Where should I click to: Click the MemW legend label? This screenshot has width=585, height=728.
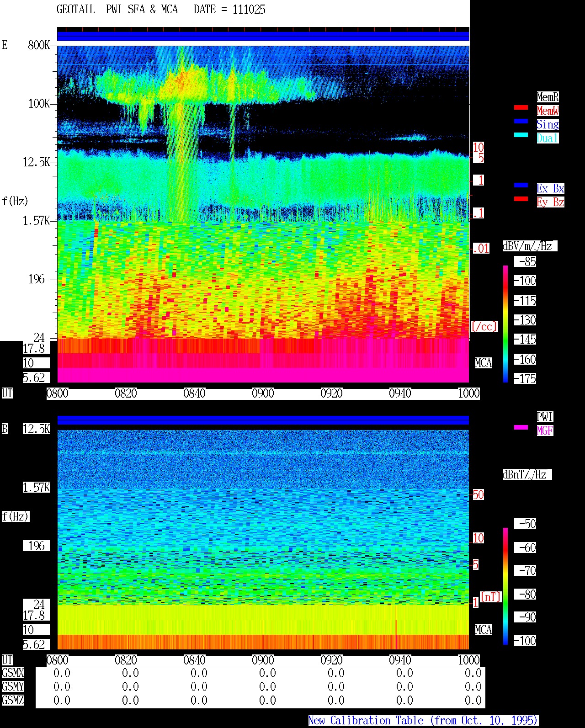point(548,111)
